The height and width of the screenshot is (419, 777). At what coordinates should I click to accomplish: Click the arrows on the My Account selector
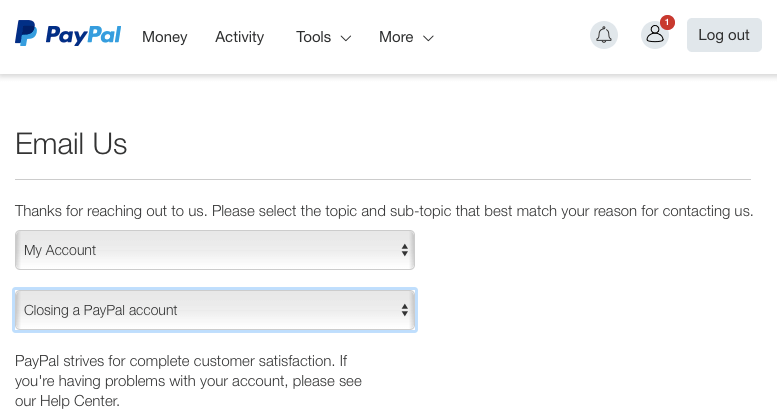tap(404, 250)
